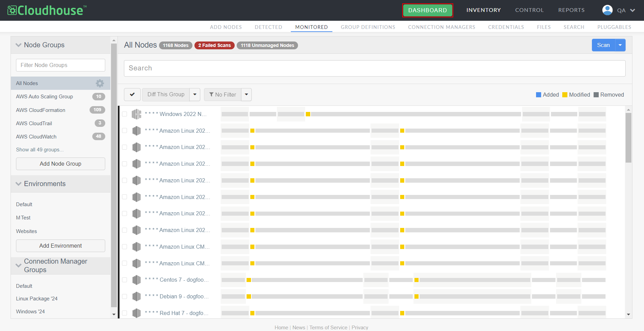
Task: Click the sidebar scrollbar up arrow
Action: click(114, 40)
